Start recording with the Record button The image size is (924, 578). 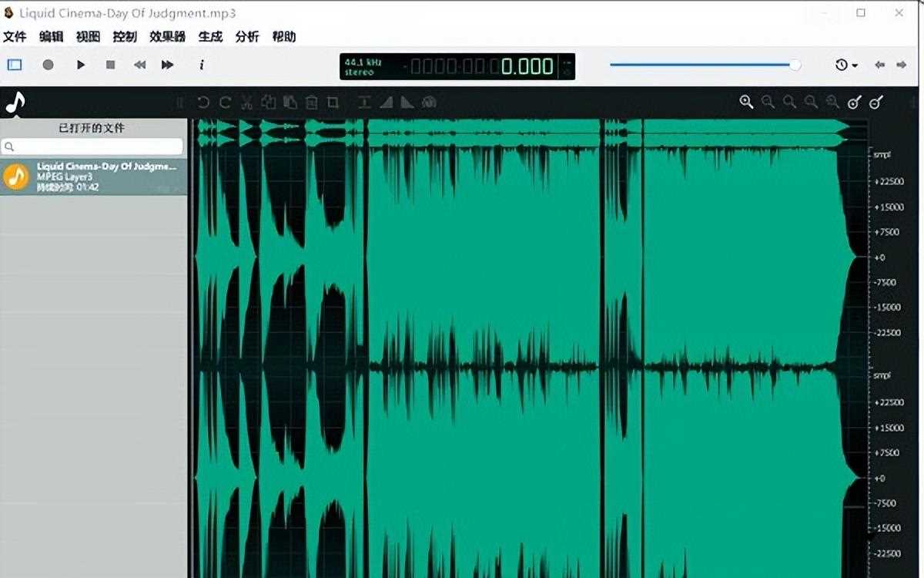coord(48,66)
